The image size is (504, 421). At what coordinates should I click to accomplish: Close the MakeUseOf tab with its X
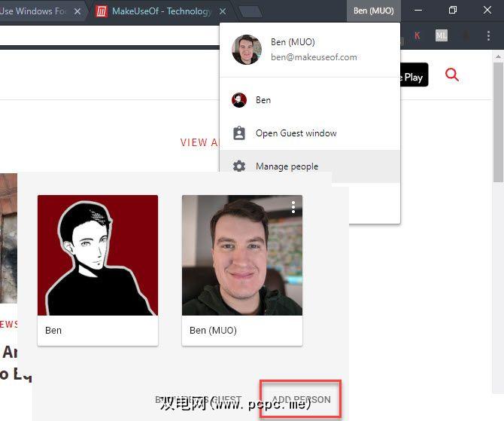click(x=223, y=11)
